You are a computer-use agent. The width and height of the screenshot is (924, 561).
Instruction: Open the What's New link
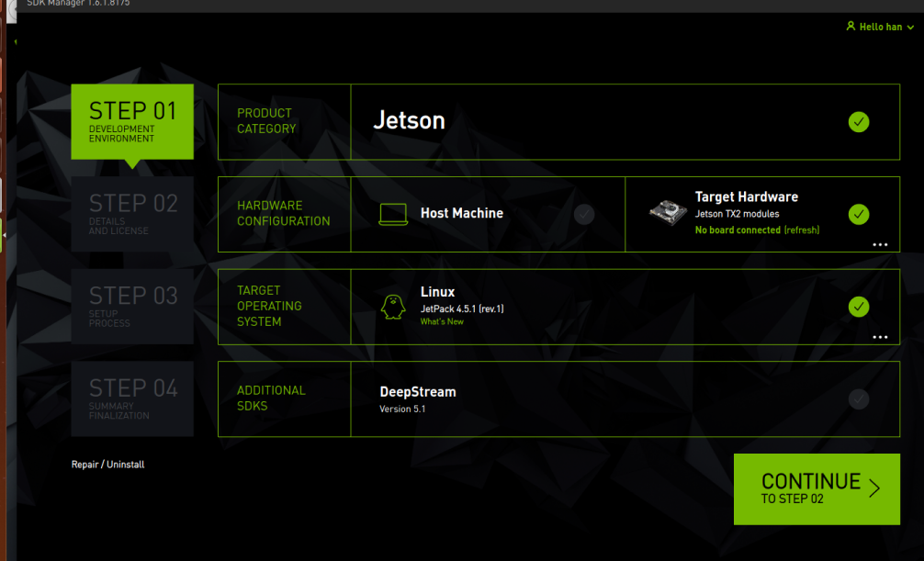pos(442,321)
